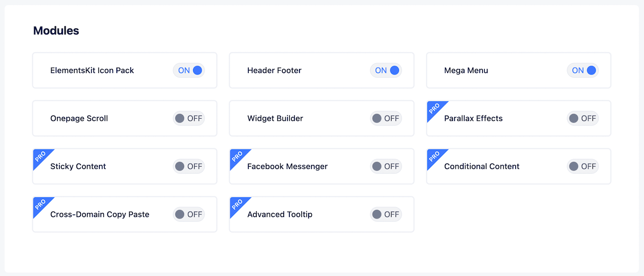The width and height of the screenshot is (644, 276).
Task: Click the Modules section heading
Action: point(56,31)
